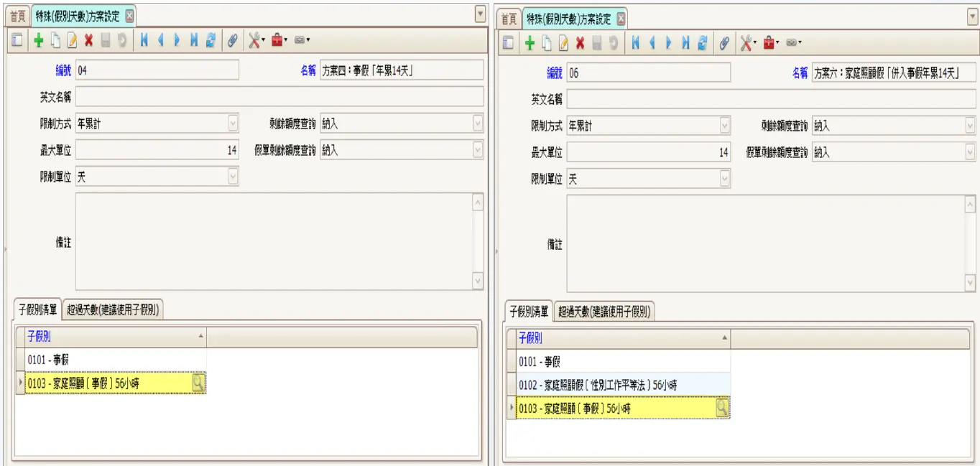Click copy document icon in right toolbar
Screen dimensions: 980x466
547,43
